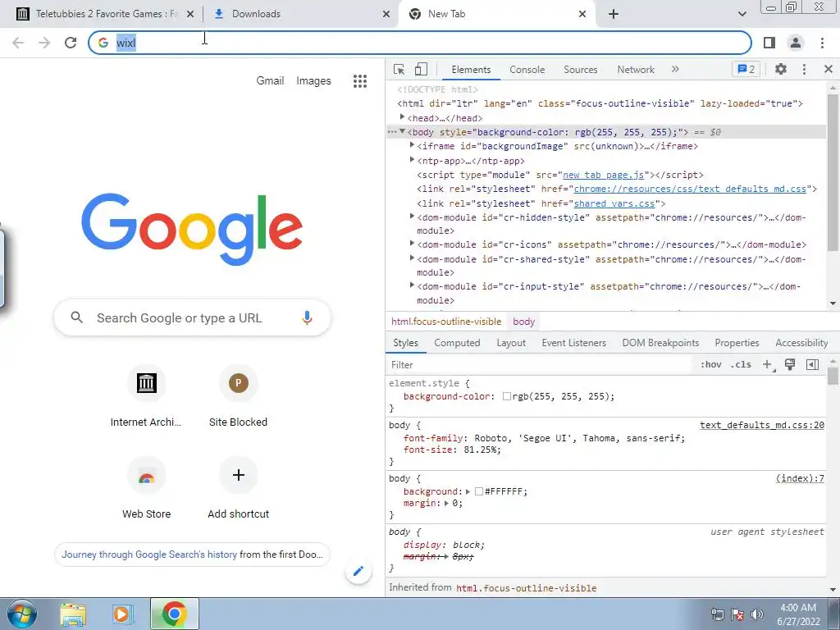
Task: Expand the cr-input-style dom-module node
Action: pyautogui.click(x=412, y=285)
